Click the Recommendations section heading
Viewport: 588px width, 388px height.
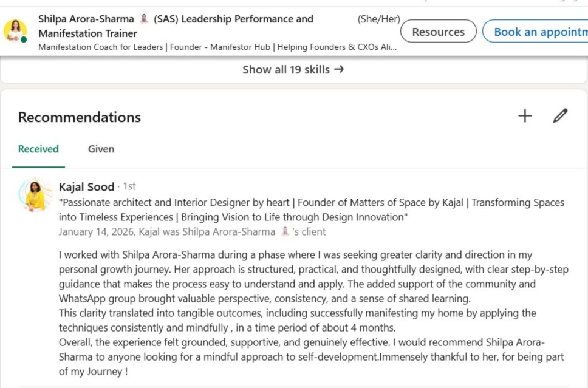80,117
